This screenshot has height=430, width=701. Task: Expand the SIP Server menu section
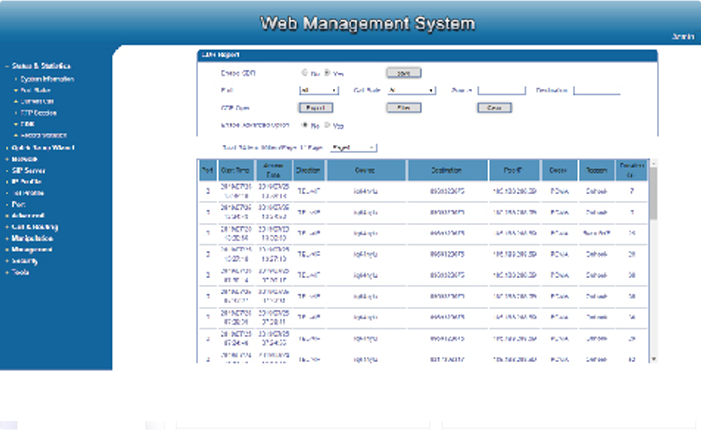(x=28, y=170)
